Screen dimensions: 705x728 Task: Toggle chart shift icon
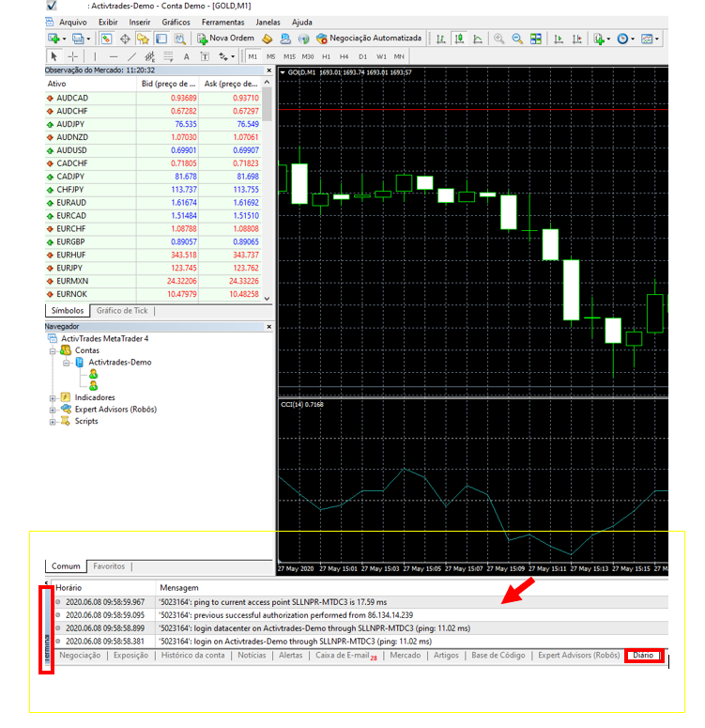click(577, 39)
